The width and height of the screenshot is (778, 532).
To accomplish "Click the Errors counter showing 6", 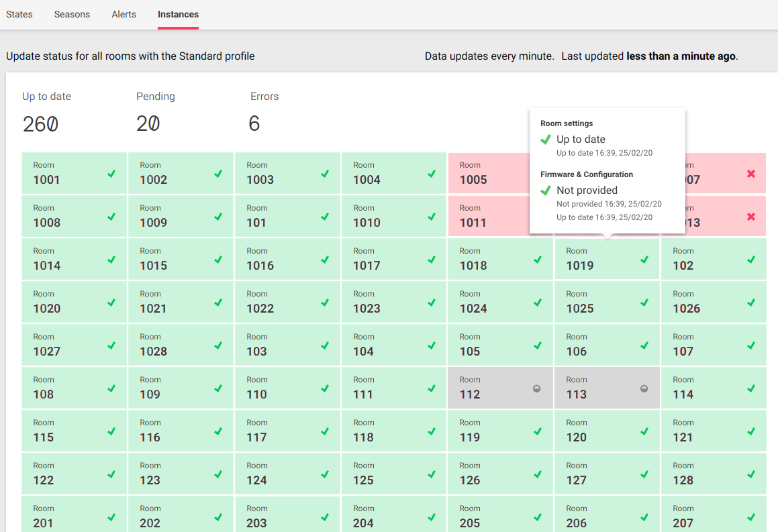I will [254, 123].
